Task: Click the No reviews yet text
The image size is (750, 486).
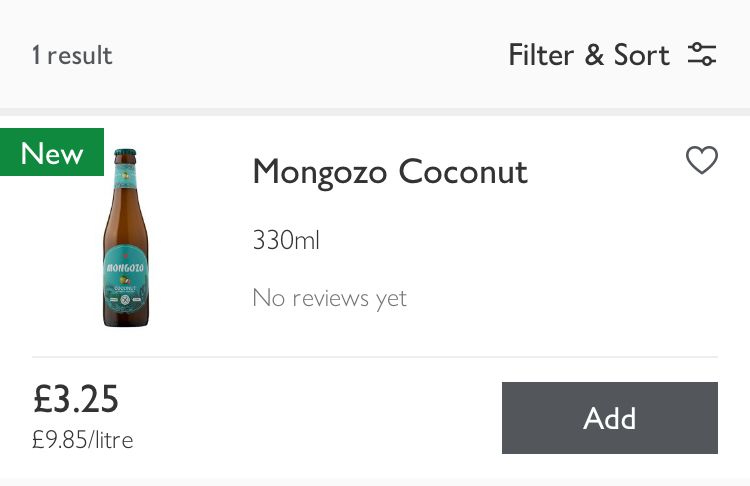Action: click(x=329, y=298)
